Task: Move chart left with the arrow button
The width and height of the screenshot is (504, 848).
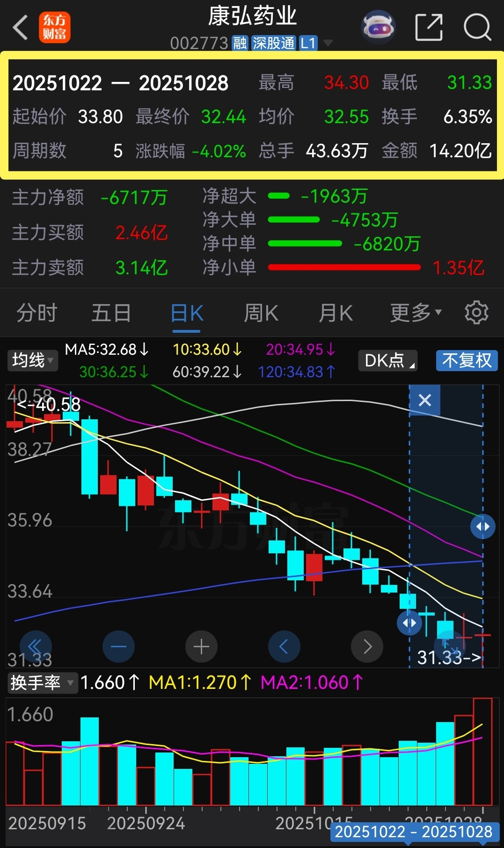Action: [x=284, y=647]
